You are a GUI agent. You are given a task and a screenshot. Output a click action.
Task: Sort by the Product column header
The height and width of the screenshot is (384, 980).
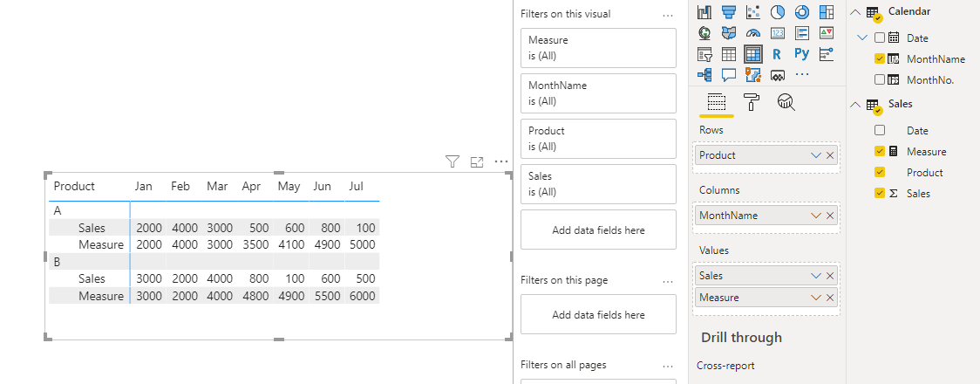tap(74, 187)
